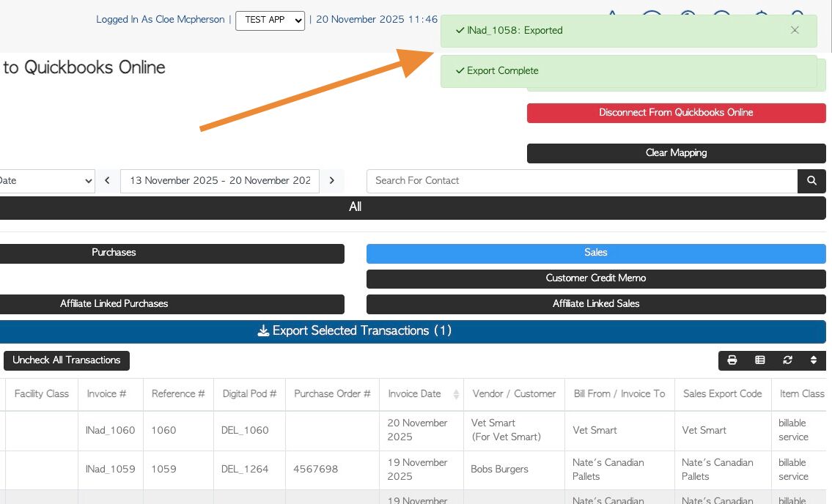This screenshot has height=504, width=832.
Task: Show Affiliate Linked Purchases
Action: coord(171,304)
